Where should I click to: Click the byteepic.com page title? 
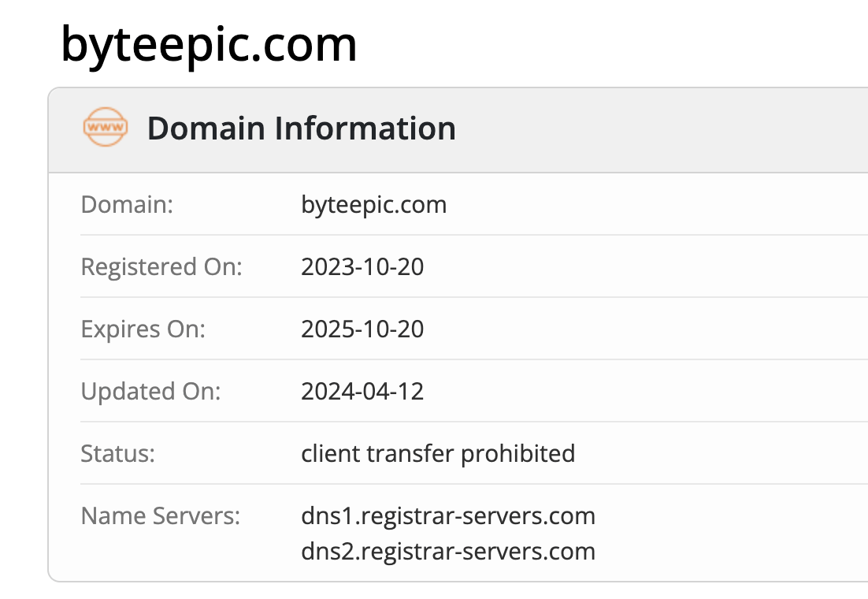[209, 44]
